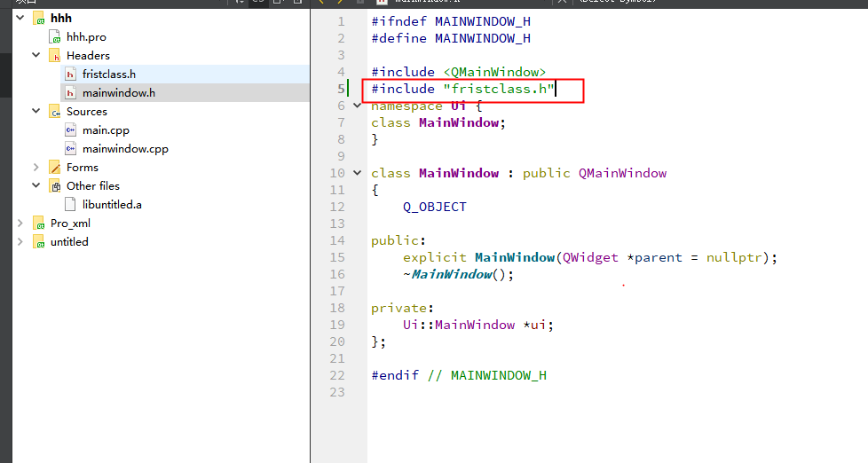Viewport: 868px width, 463px height.
Task: Click the Headers folder icon
Action: click(55, 55)
